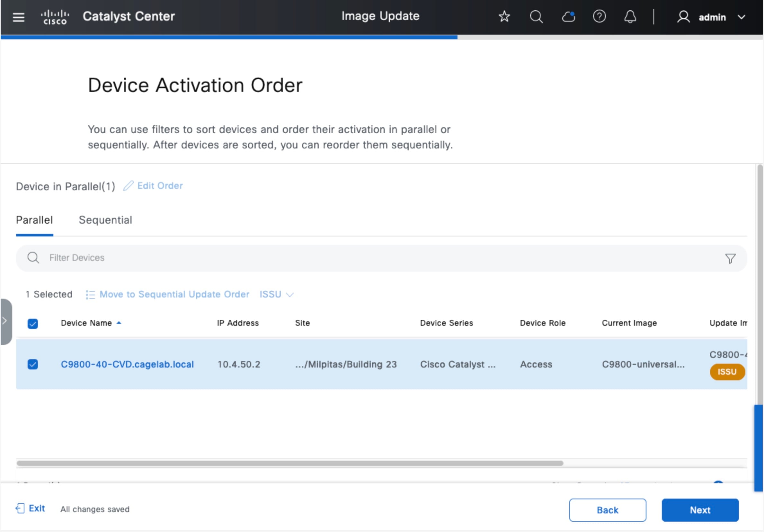This screenshot has height=532, width=764.
Task: Click the horizontal table scrollbar
Action: (x=289, y=463)
